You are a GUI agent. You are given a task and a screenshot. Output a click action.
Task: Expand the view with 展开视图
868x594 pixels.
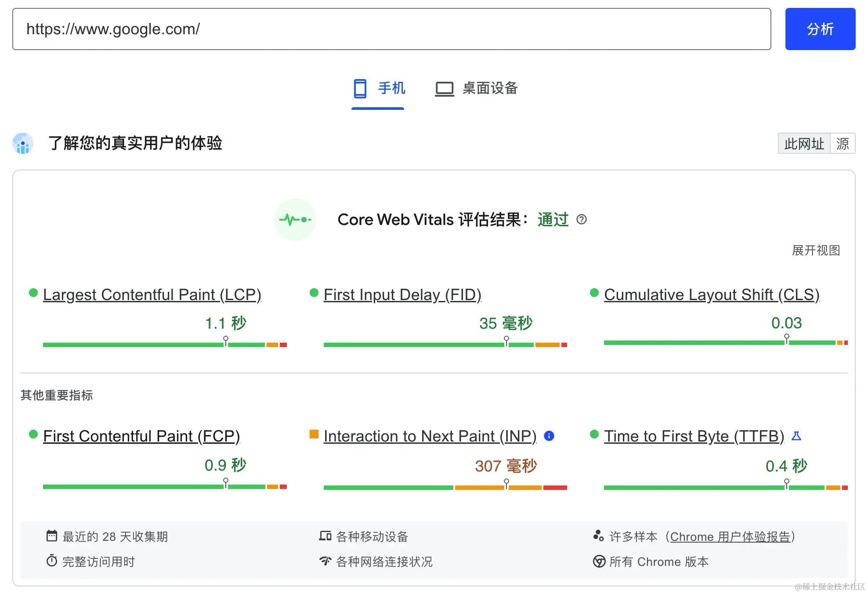click(x=815, y=250)
